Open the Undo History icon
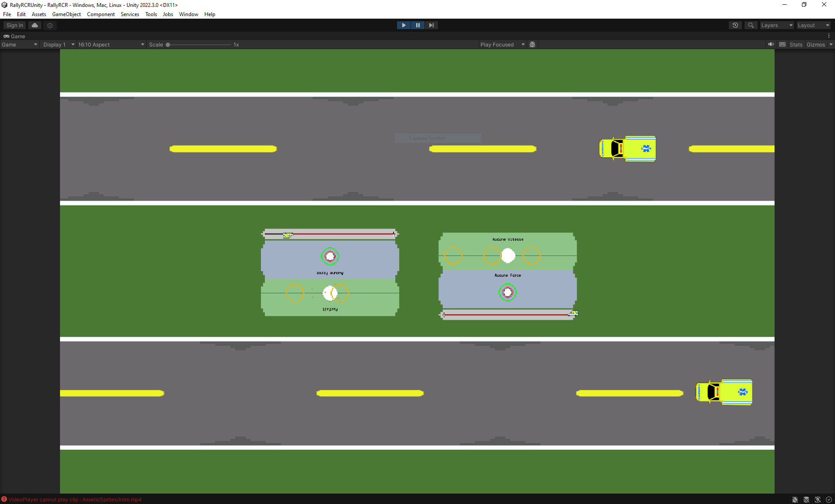The height and width of the screenshot is (504, 835). point(735,25)
